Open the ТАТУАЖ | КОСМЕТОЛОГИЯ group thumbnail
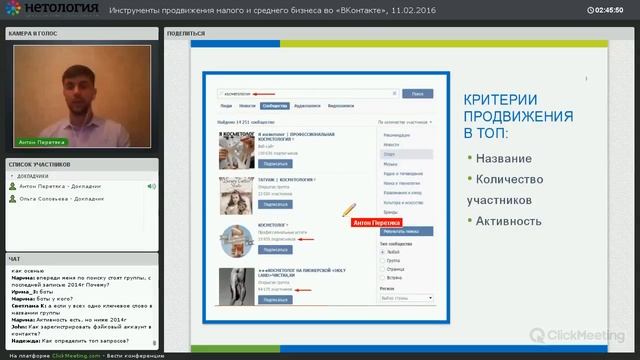The height and width of the screenshot is (360, 640). click(236, 196)
